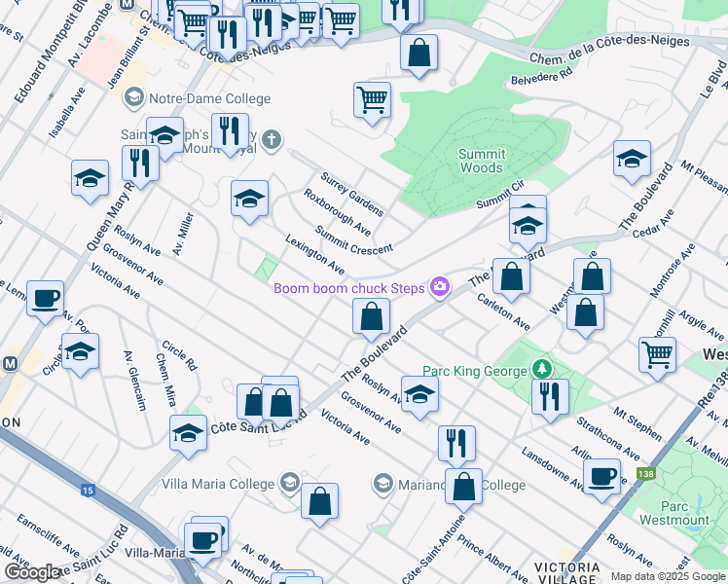Open the school marker on Côte Saint Luc Rd
Viewport: 728px width, 584px height.
tap(188, 432)
